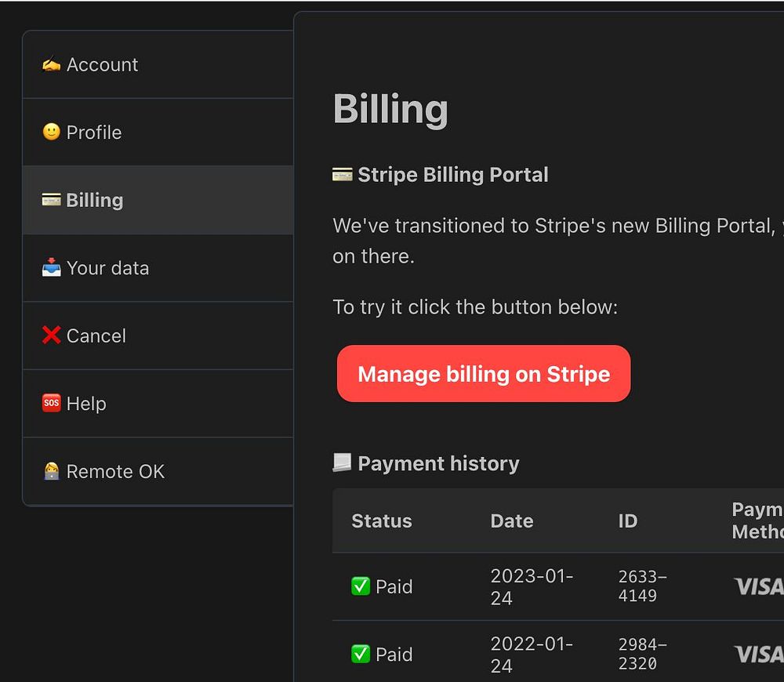Click the smiley face icon beside Profile

(51, 132)
